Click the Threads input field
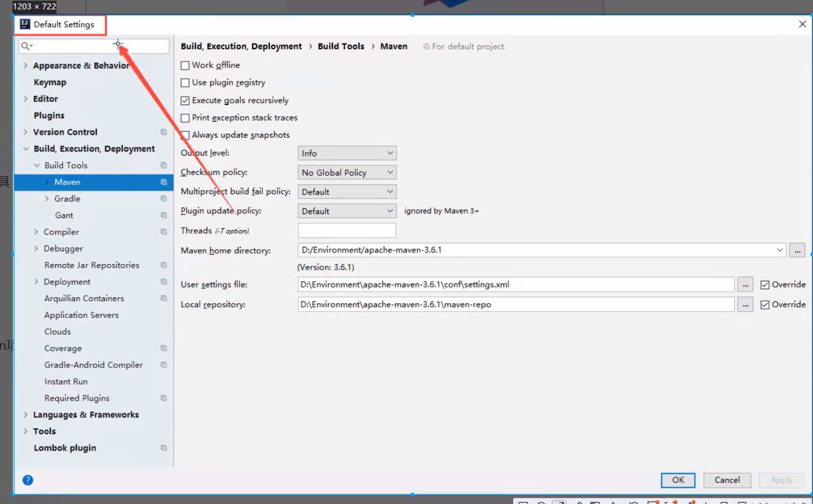 [347, 231]
